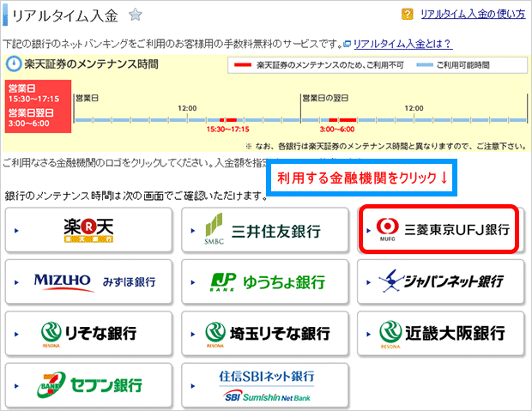Click the MUFG red circle logo
The image size is (532, 411).
click(x=388, y=227)
